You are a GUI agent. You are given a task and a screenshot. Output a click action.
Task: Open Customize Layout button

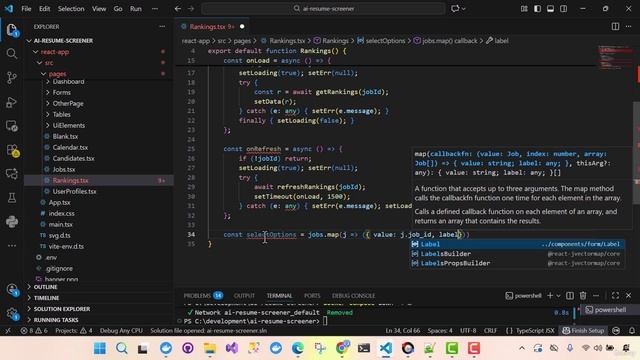pos(524,9)
